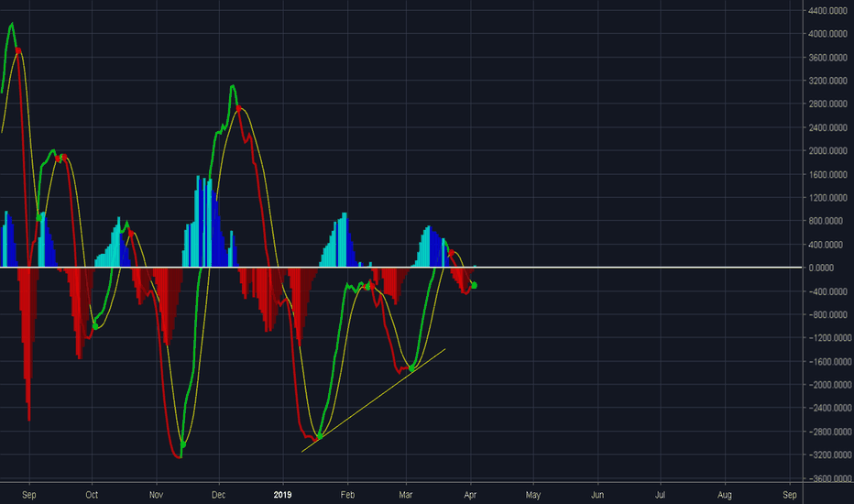Click the latest green signal dot near April
854x504 pixels.
point(474,286)
